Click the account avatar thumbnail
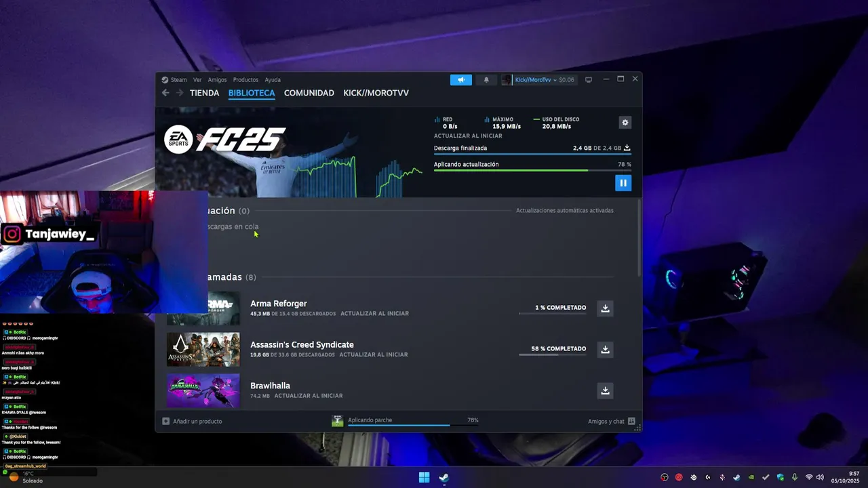868x488 pixels. pyautogui.click(x=507, y=79)
